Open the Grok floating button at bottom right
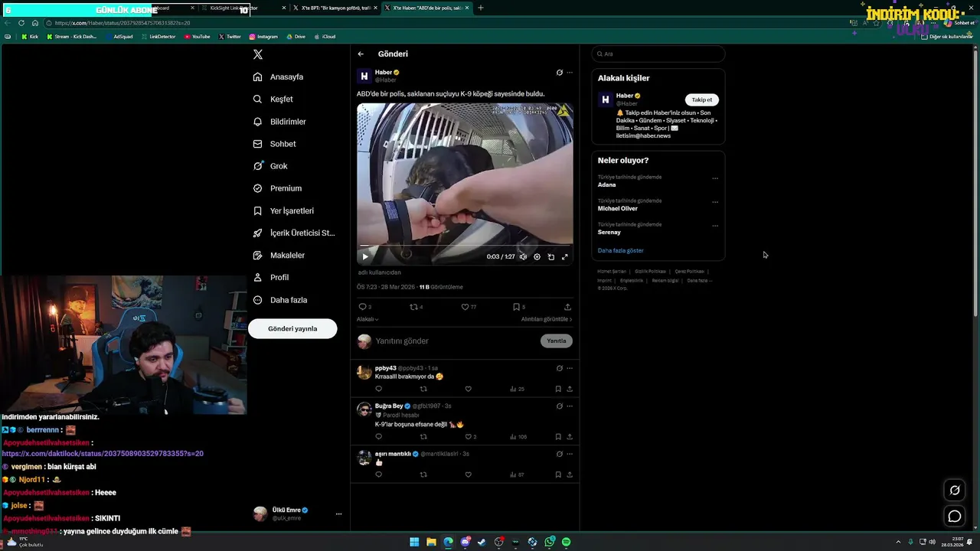Image resolution: width=980 pixels, height=551 pixels. [x=955, y=491]
